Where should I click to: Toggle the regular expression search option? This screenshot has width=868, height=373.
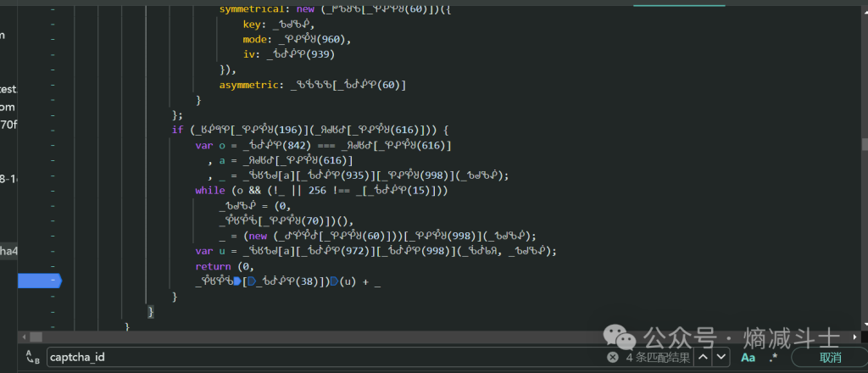773,358
